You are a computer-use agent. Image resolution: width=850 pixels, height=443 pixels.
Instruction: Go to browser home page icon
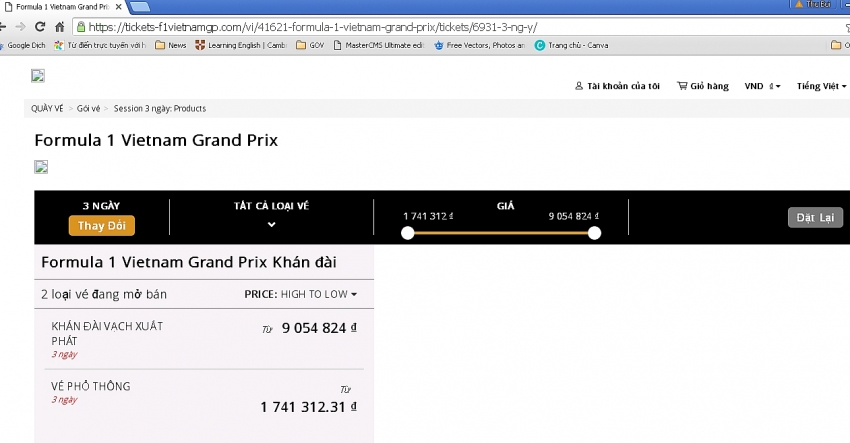coord(58,26)
